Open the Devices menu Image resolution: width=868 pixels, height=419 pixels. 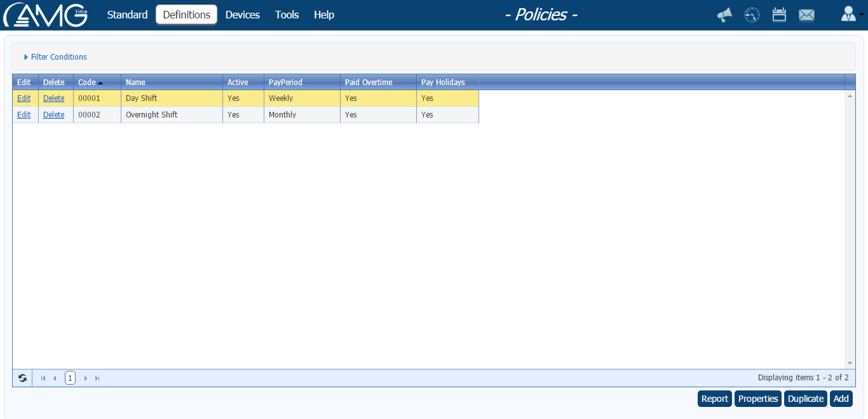[242, 15]
